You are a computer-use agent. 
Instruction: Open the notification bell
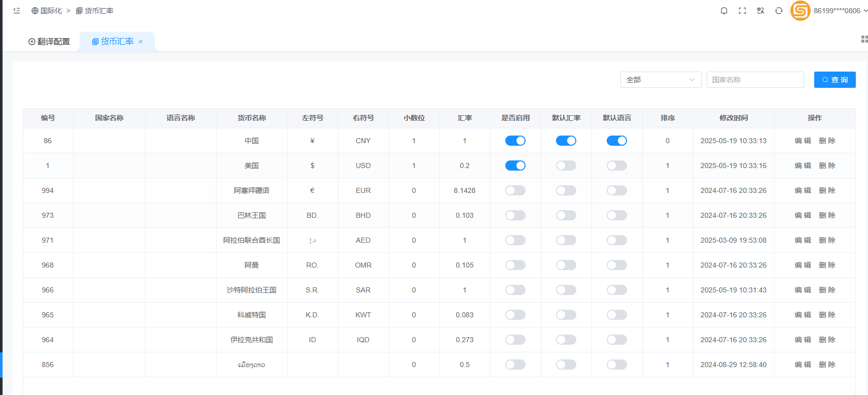click(724, 11)
